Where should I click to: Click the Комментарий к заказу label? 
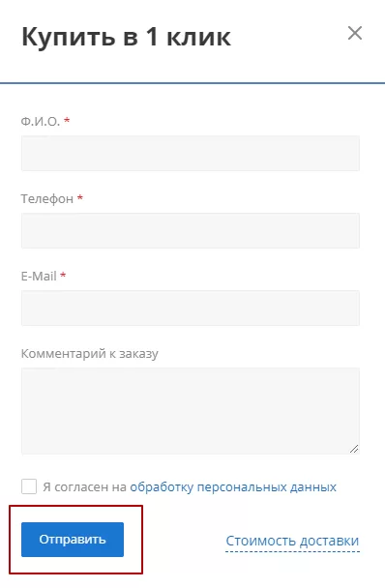[x=90, y=354]
